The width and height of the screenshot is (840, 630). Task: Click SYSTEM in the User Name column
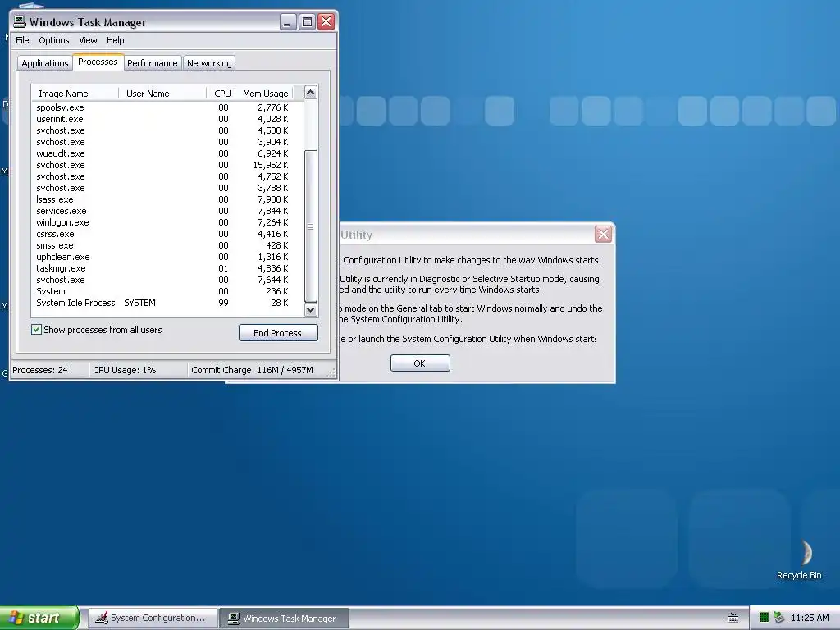(139, 303)
